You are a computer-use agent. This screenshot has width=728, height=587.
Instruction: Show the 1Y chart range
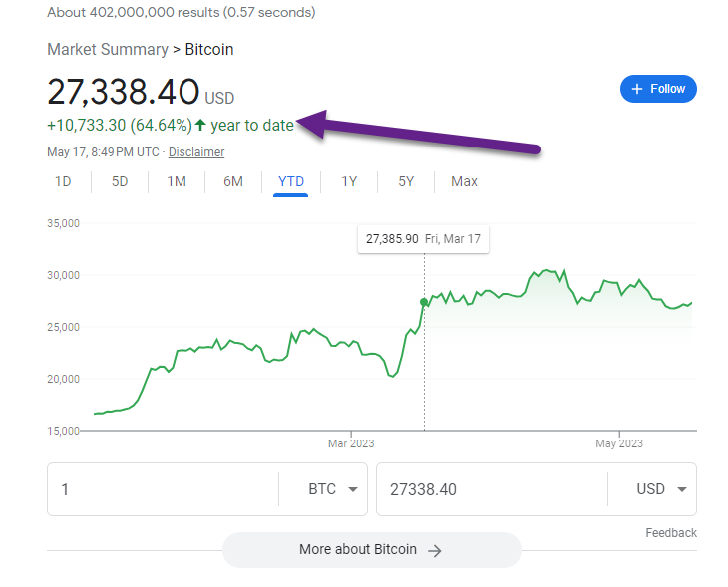tap(349, 181)
